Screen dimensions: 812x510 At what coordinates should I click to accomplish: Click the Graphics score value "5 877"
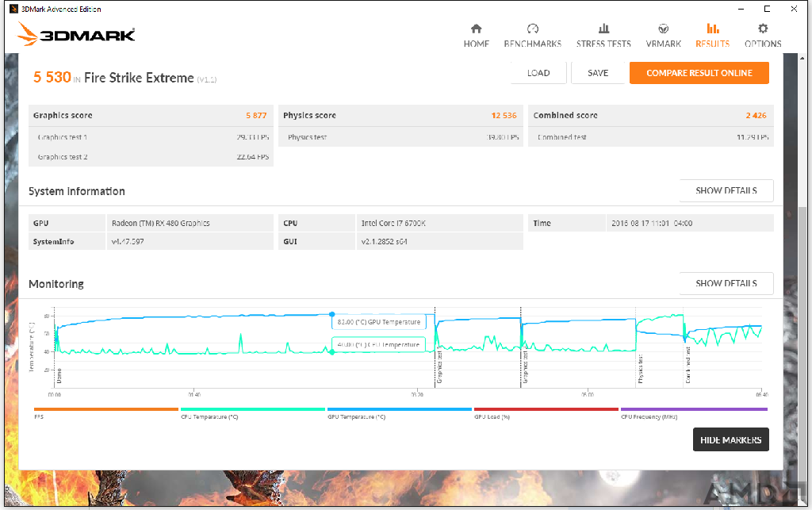256,116
